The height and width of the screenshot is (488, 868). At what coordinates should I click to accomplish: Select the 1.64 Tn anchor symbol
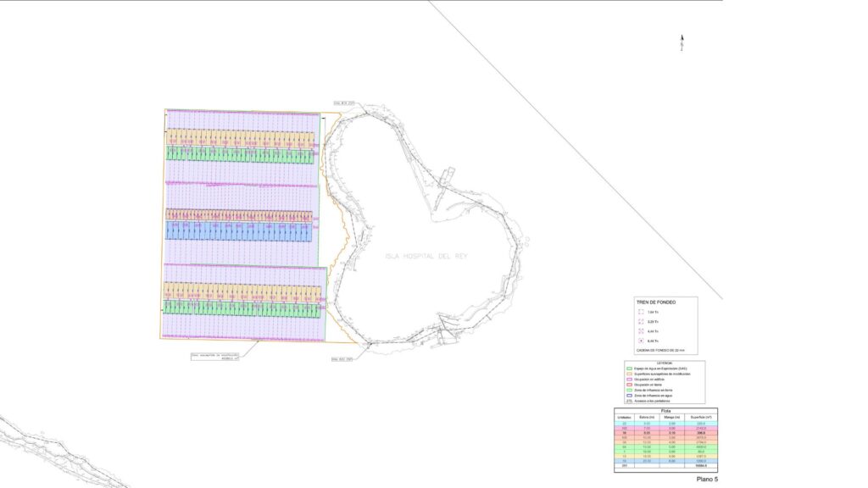639,313
